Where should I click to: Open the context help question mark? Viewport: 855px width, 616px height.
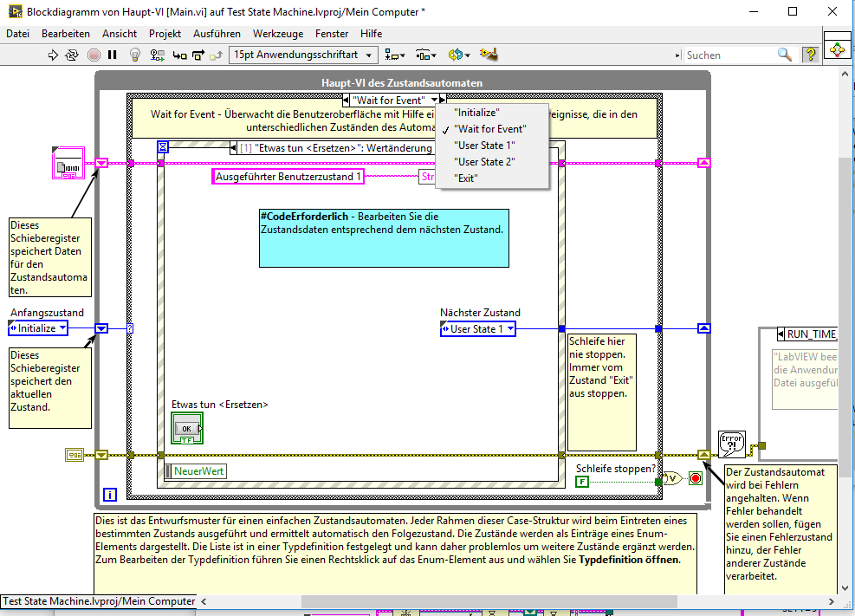pyautogui.click(x=811, y=55)
